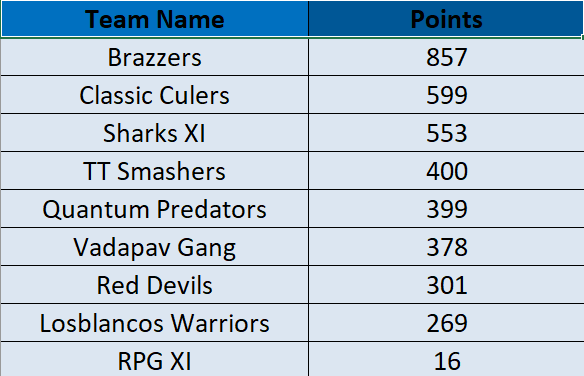This screenshot has width=584, height=376.
Task: Select the cell showing 301
Action: (x=446, y=285)
